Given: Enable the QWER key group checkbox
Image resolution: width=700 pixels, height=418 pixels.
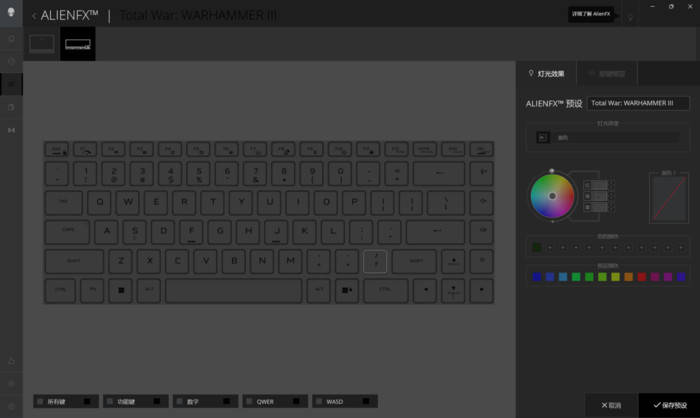Looking at the screenshot, I should (x=250, y=401).
